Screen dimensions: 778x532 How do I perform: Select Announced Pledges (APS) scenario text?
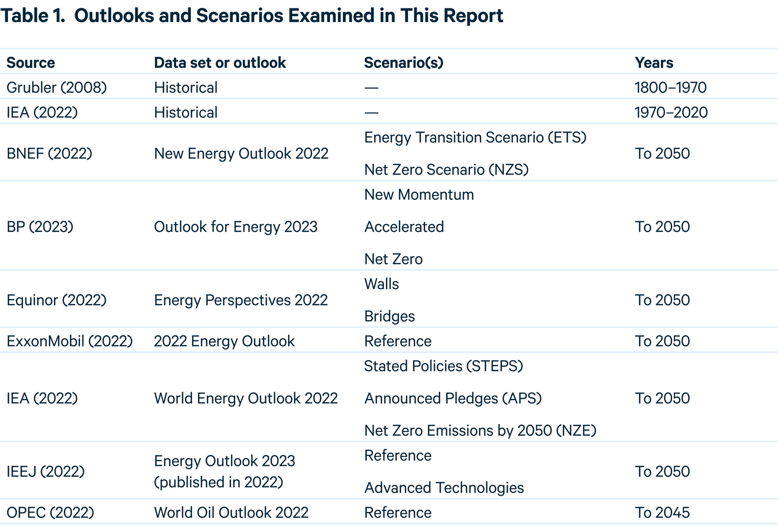point(453,398)
